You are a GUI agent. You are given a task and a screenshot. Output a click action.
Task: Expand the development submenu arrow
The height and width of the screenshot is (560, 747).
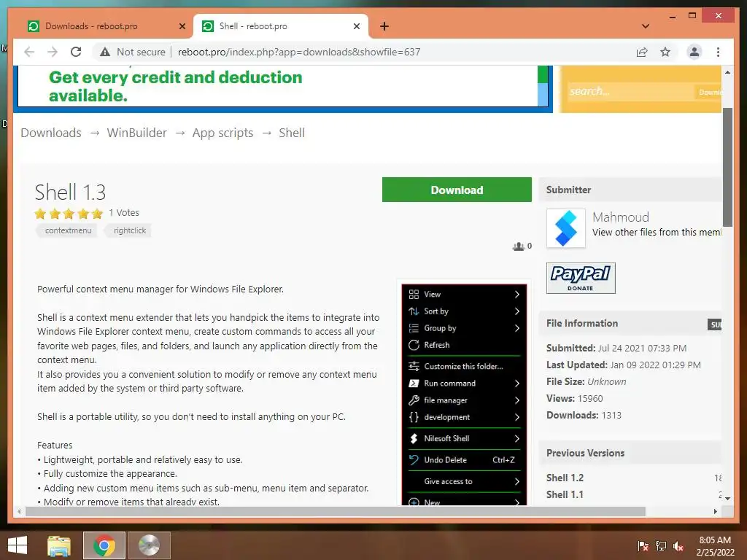pos(517,417)
